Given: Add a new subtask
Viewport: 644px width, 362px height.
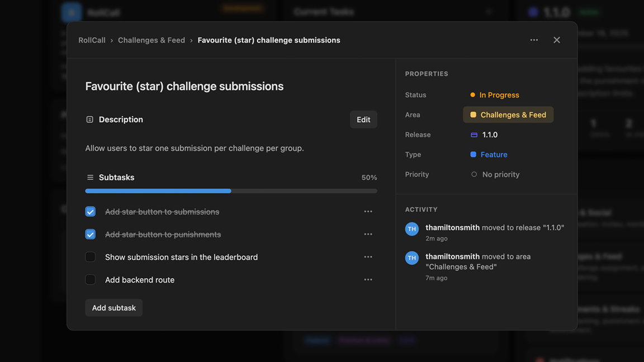Looking at the screenshot, I should pyautogui.click(x=114, y=308).
